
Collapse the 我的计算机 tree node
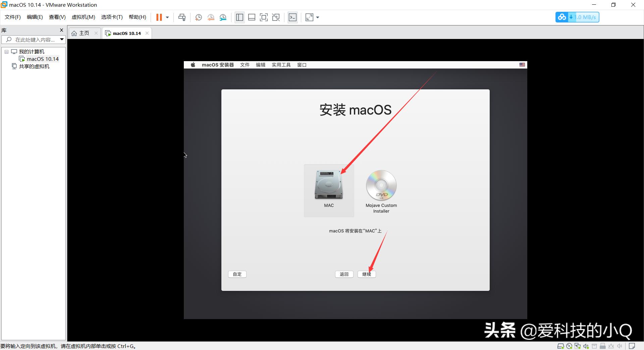[6, 51]
